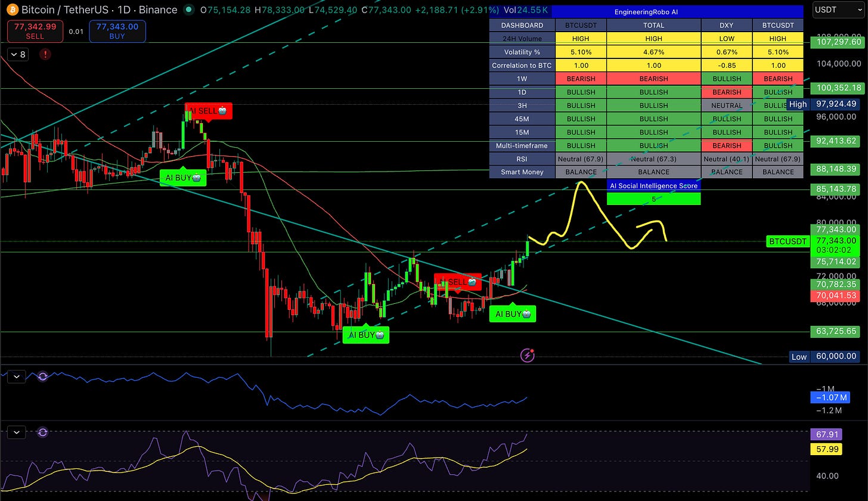Click the red 70,041.53 price label

click(x=836, y=295)
